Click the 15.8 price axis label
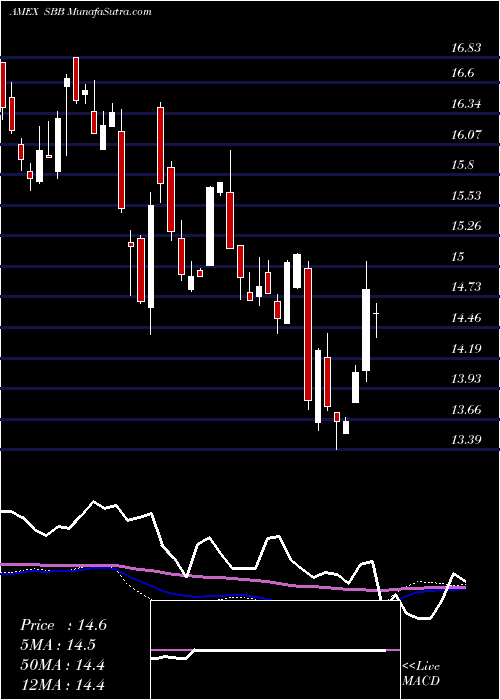The width and height of the screenshot is (500, 700). pyautogui.click(x=462, y=165)
